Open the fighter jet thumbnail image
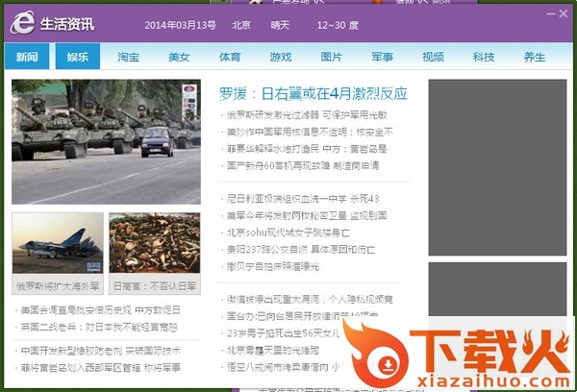Viewport: 577px width, 392px height. click(x=57, y=244)
